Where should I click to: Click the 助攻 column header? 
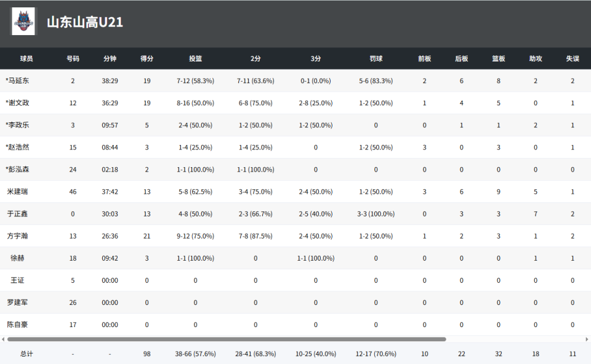(x=536, y=59)
